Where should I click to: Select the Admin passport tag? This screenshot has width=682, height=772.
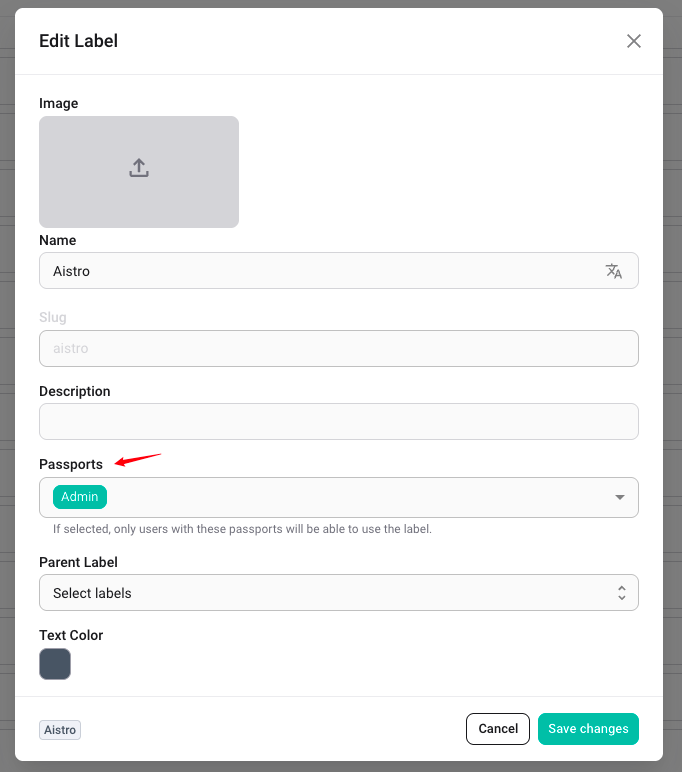(80, 497)
